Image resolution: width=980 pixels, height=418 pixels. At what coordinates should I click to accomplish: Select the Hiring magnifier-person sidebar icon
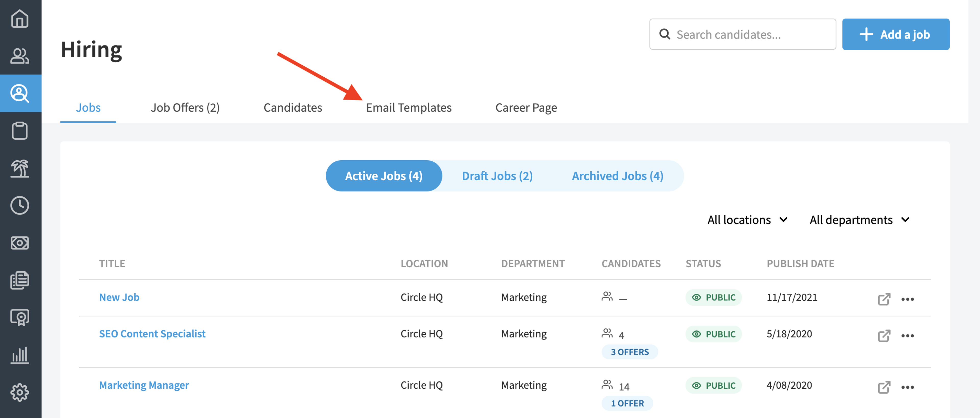point(20,93)
